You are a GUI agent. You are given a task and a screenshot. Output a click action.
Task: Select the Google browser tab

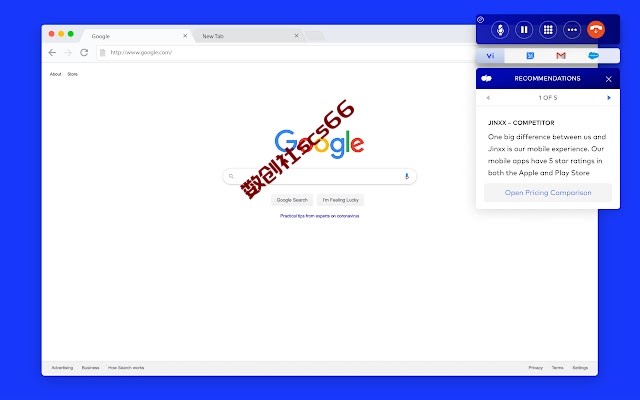137,36
